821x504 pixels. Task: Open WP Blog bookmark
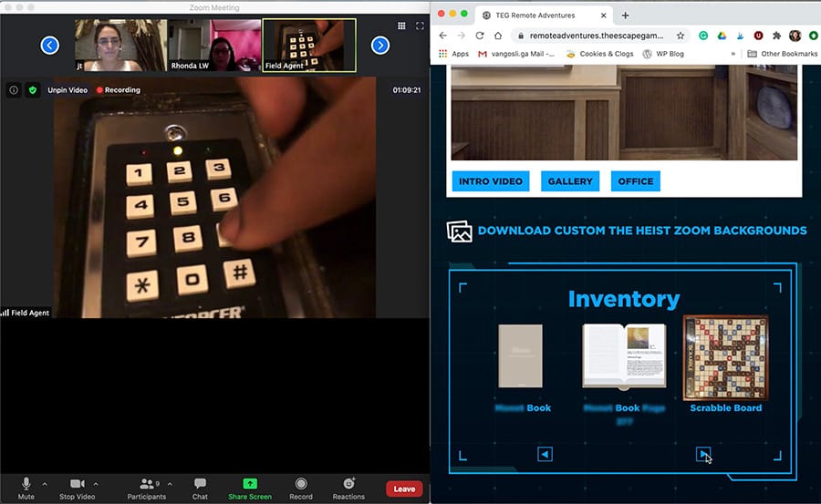(x=663, y=54)
